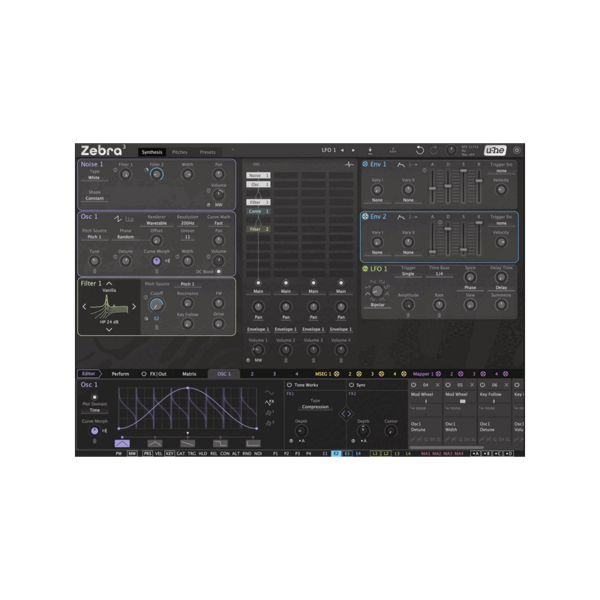Show previous Filter 1 type with left arrow
This screenshot has height=600, width=600.
point(85,307)
